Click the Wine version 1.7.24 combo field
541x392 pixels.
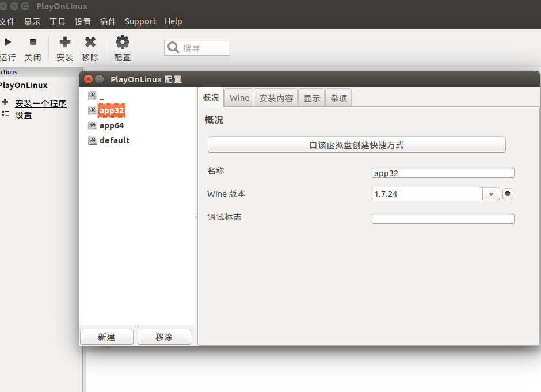427,194
